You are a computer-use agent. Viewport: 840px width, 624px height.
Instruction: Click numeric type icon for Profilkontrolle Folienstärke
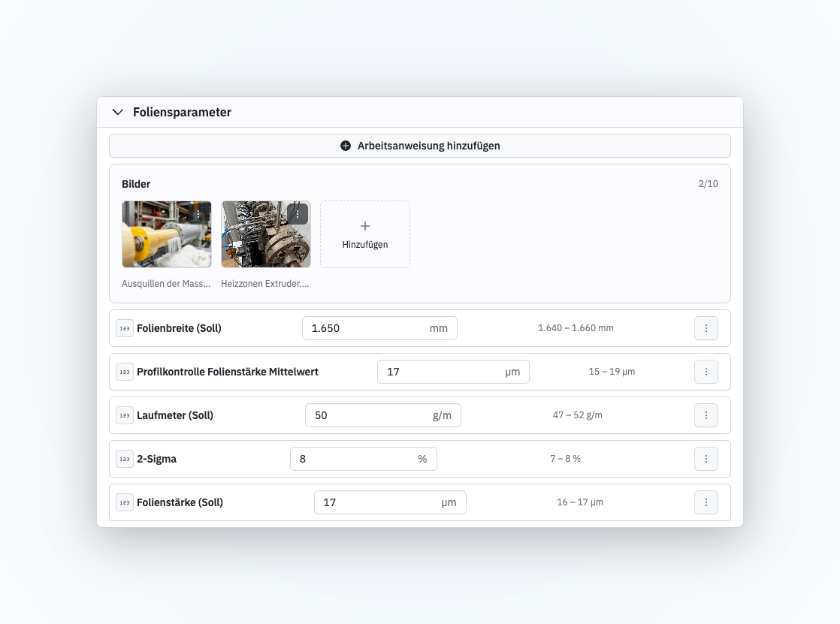point(125,372)
